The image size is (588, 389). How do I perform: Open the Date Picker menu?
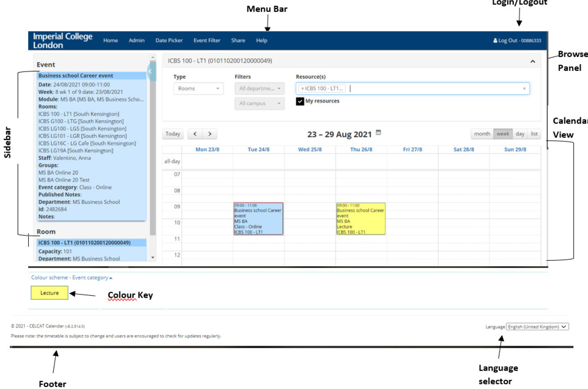point(169,40)
